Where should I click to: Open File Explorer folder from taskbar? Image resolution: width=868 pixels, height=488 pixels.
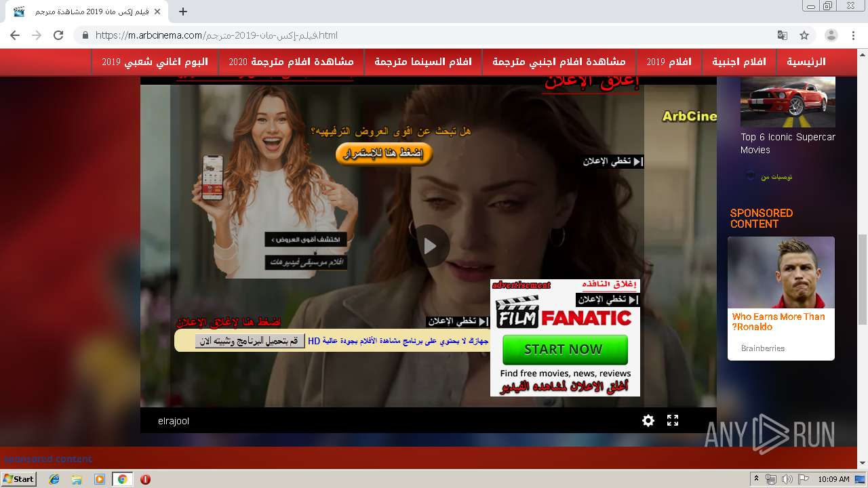[x=77, y=479]
